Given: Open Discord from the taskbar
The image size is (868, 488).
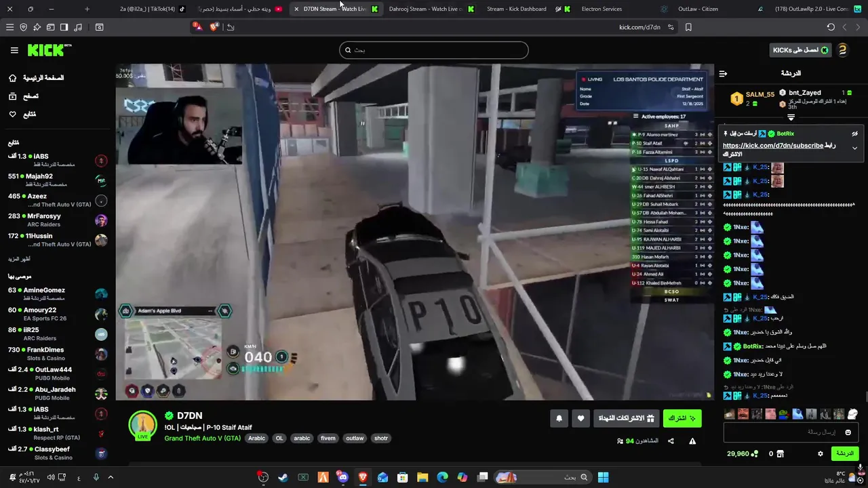Looking at the screenshot, I should tap(342, 477).
